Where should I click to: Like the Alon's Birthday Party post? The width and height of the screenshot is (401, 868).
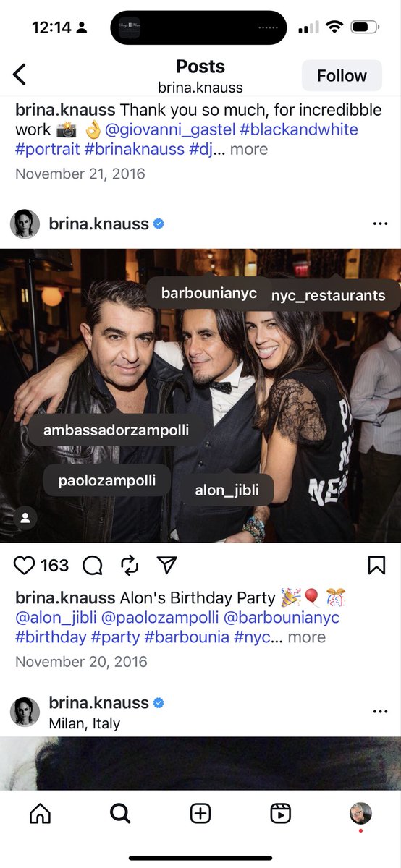[x=25, y=566]
